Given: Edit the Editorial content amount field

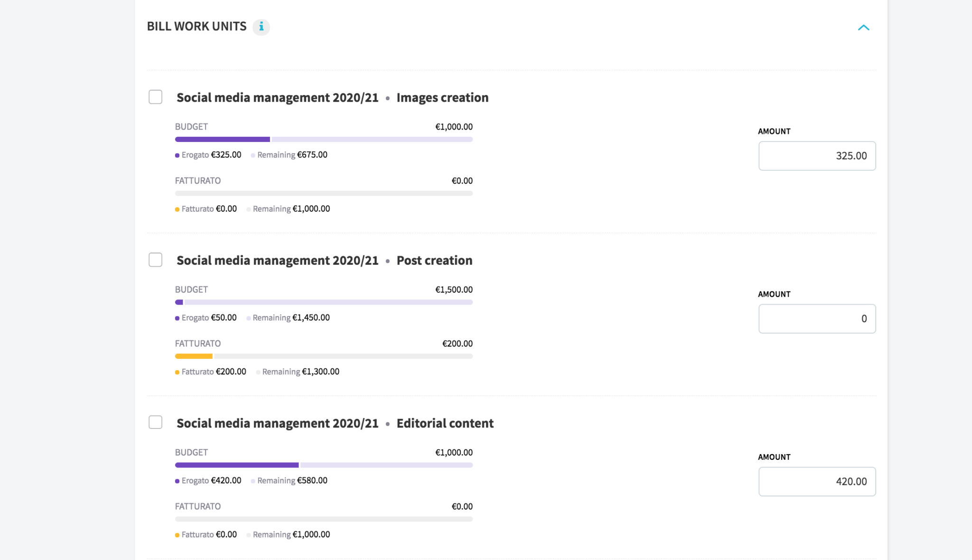Looking at the screenshot, I should coord(817,481).
